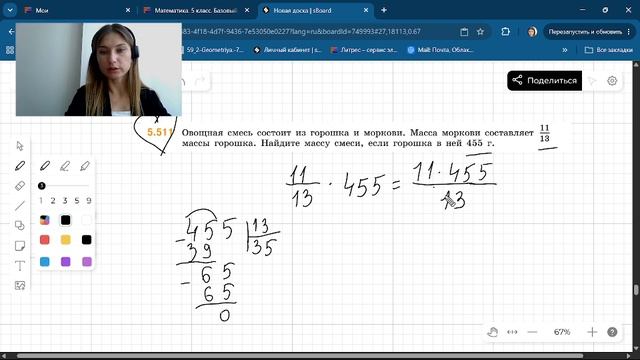Close the Математика 5 класс tab
The width and height of the screenshot is (640, 360).
247,11
